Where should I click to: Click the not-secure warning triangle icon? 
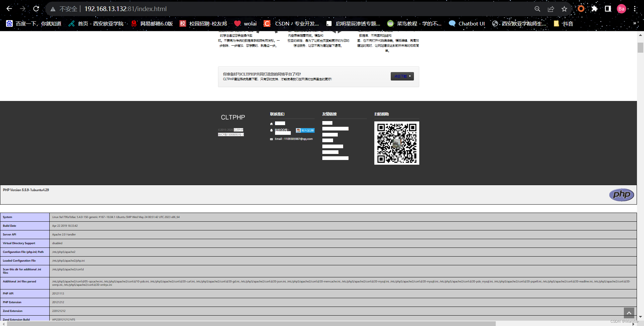[53, 9]
